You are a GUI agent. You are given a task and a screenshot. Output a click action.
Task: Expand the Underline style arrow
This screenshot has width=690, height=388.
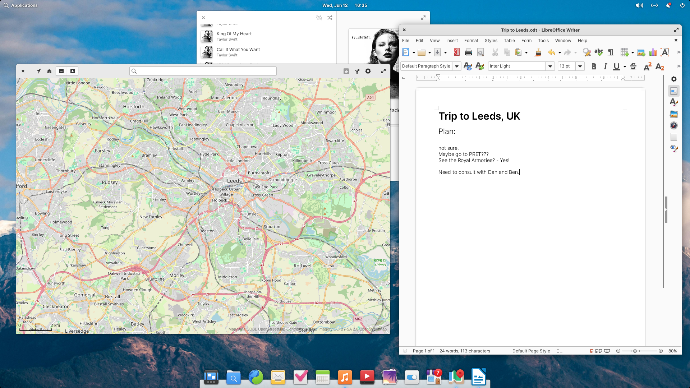pos(624,66)
